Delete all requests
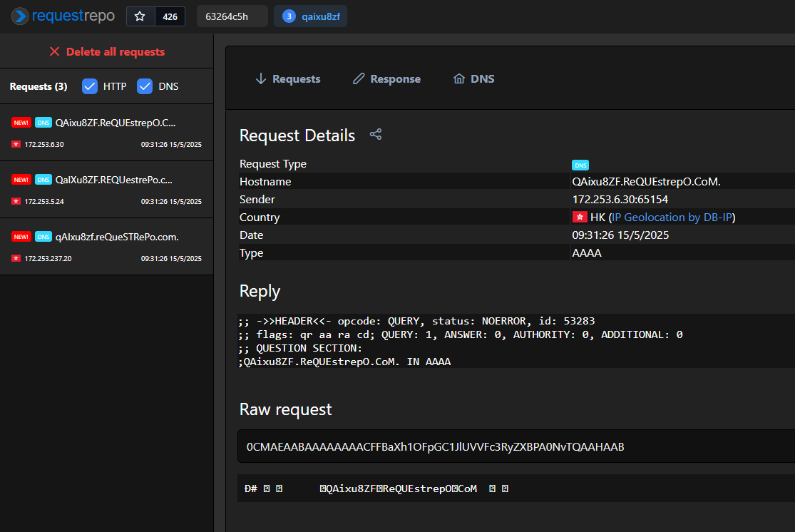The width and height of the screenshot is (795, 532). [106, 52]
